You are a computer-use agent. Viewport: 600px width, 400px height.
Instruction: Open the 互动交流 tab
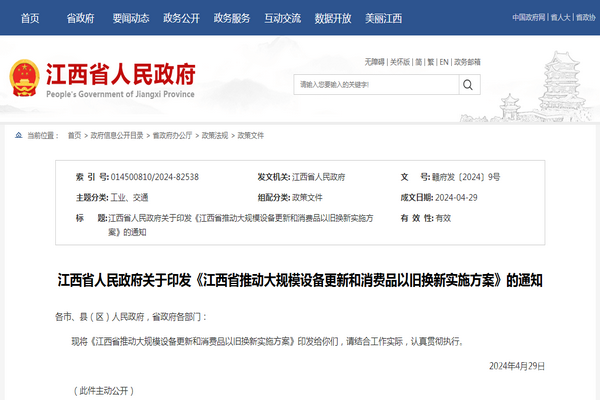[x=283, y=18]
